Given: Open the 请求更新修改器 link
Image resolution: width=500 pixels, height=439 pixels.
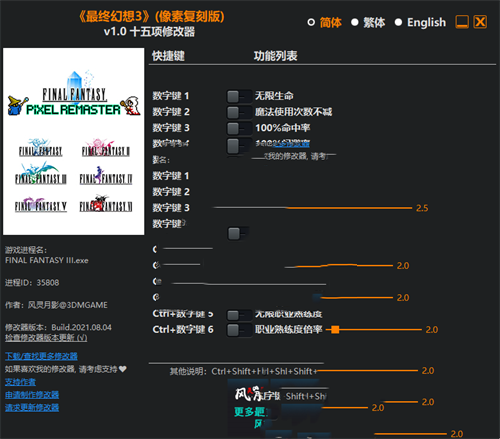Looking at the screenshot, I should click(x=32, y=408).
